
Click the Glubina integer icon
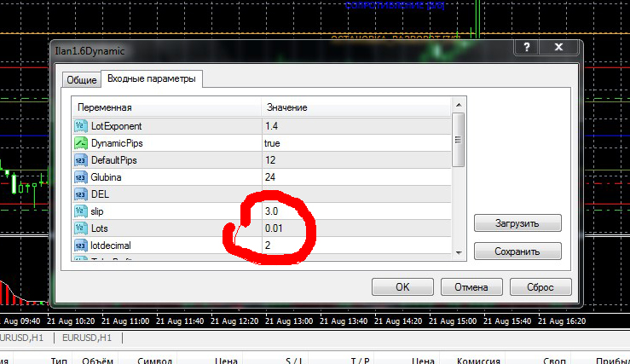pyautogui.click(x=81, y=177)
